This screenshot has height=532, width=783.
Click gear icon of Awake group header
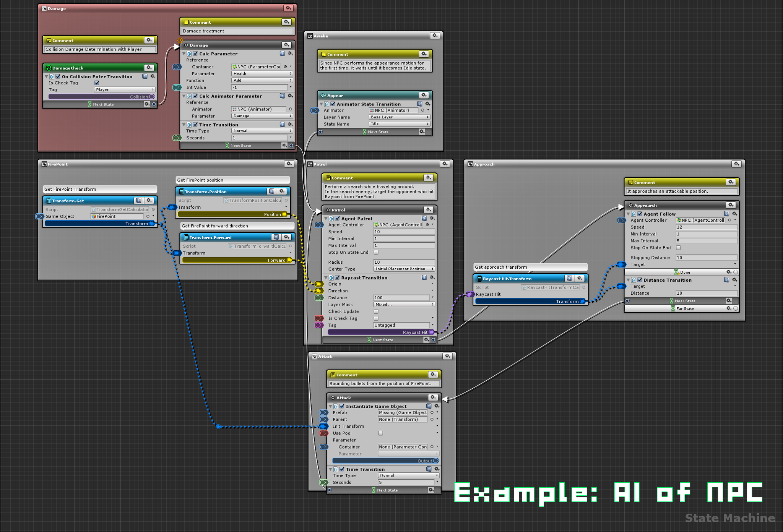(435, 36)
